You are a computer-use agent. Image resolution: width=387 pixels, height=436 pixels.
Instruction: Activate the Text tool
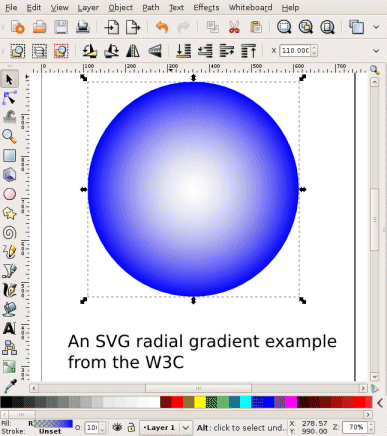click(9, 328)
